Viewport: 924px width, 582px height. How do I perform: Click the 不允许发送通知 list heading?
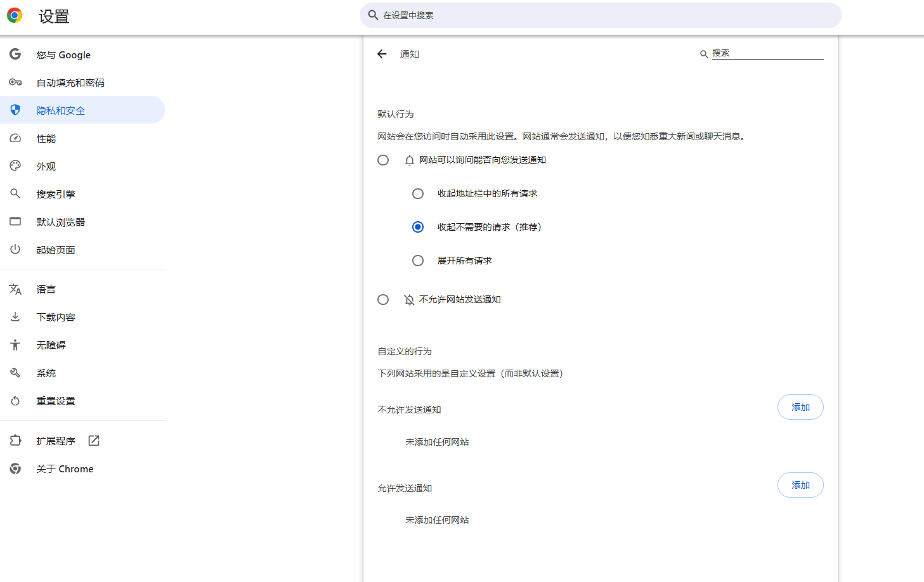click(410, 410)
